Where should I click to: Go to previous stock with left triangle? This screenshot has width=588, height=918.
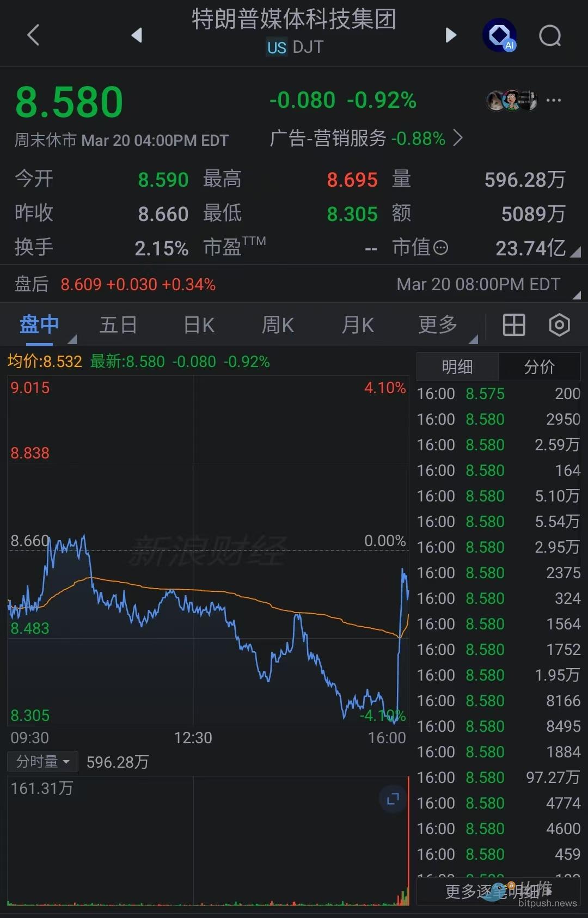137,35
